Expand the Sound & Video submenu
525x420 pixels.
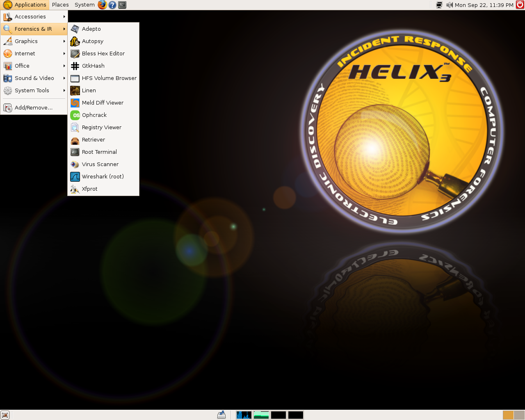34,78
